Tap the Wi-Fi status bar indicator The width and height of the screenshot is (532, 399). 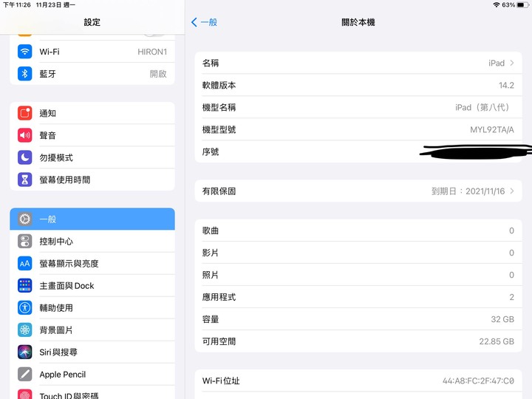coord(497,4)
